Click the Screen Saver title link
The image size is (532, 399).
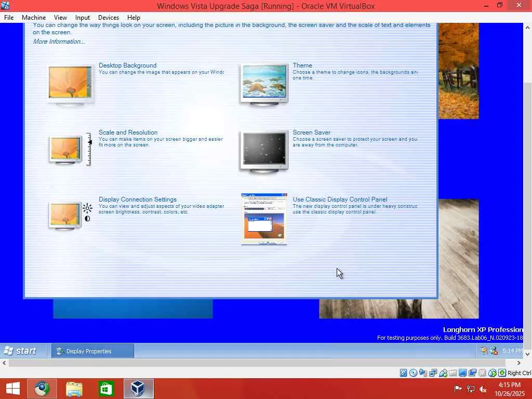[312, 132]
